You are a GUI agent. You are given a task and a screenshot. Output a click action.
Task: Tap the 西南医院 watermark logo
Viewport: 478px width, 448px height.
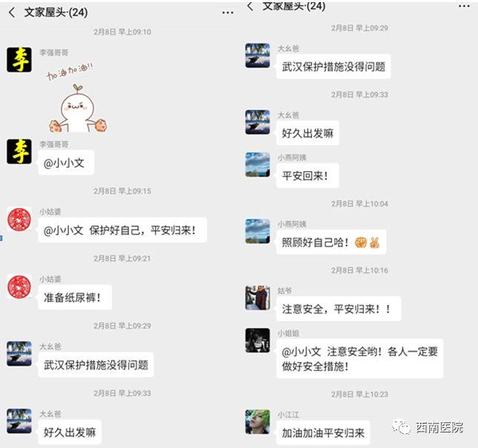428,427
